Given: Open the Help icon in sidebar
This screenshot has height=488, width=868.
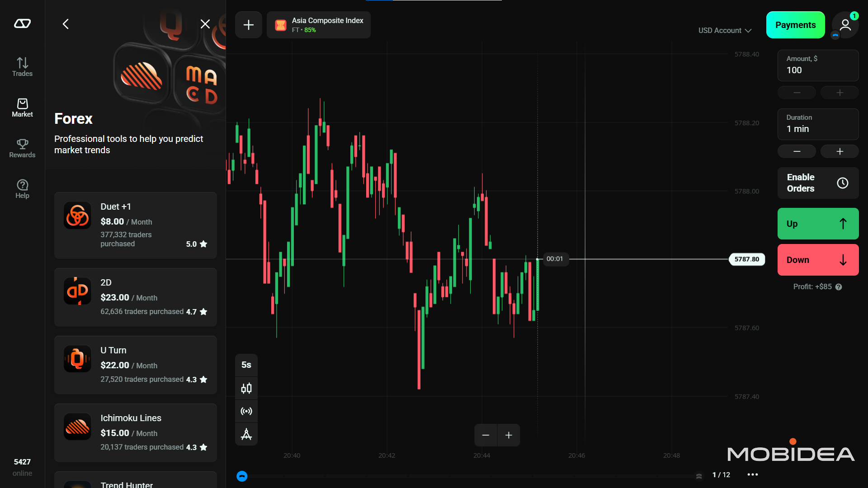Looking at the screenshot, I should click(22, 188).
